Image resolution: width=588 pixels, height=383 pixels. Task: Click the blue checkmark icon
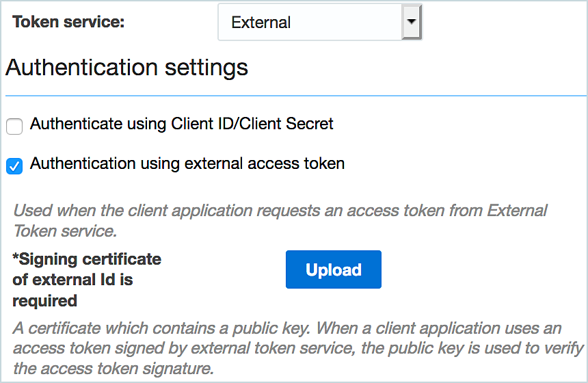click(14, 166)
